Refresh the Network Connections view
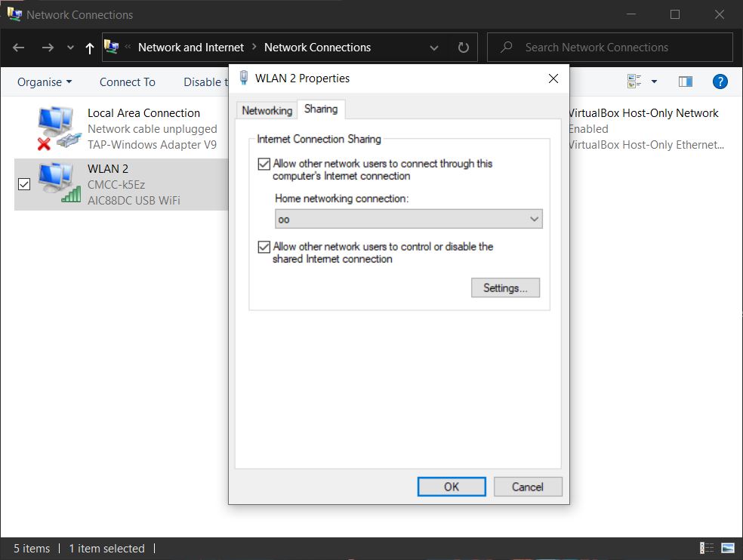Viewport: 743px width, 560px height. point(464,48)
